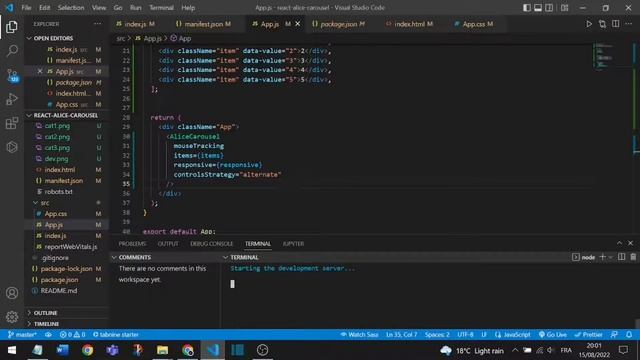Open reportWebVitals.js in the file tree
This screenshot has width=640, height=360.
pyautogui.click(x=71, y=247)
